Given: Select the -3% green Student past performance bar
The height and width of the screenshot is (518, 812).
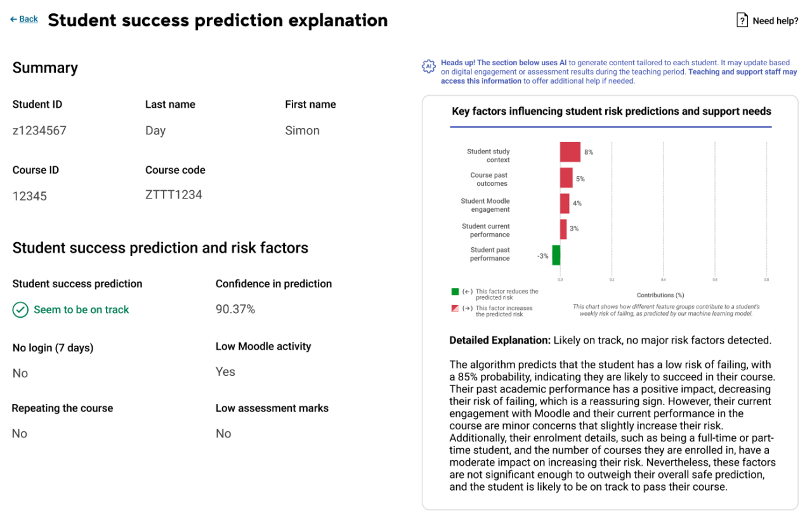Looking at the screenshot, I should tap(556, 255).
